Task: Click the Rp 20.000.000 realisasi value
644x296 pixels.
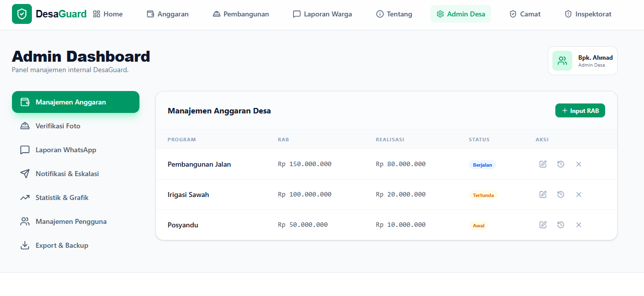Action: [401, 195]
